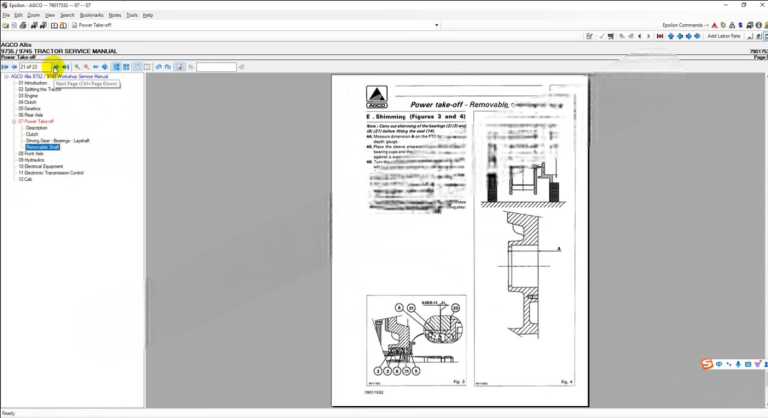Open Driving Gear - Bearings - Layshaft section
This screenshot has width=768, height=418.
click(x=57, y=141)
